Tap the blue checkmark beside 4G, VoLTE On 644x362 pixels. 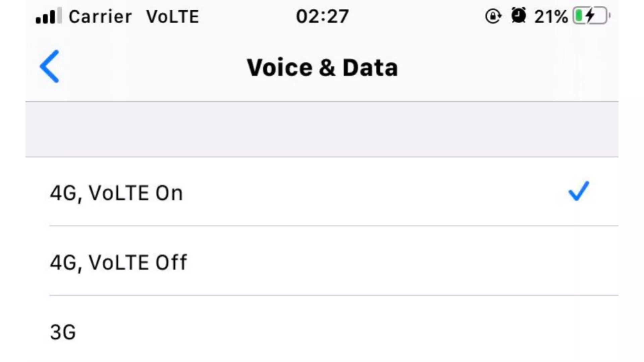coord(578,192)
